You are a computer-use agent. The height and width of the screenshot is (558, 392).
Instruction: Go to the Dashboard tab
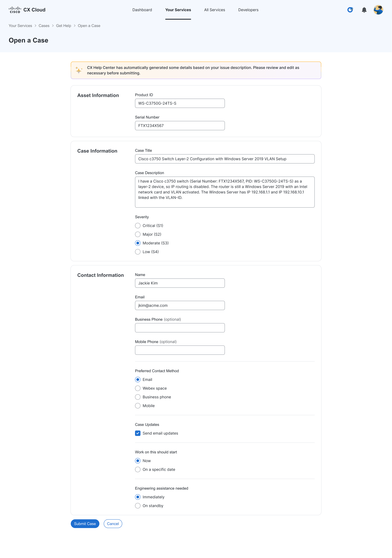(142, 10)
